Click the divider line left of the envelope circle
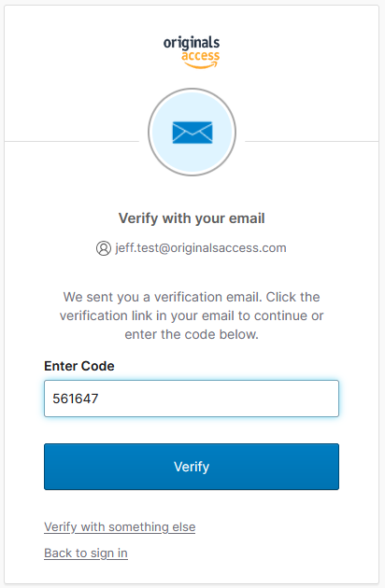Image resolution: width=385 pixels, height=588 pixels. 71,142
